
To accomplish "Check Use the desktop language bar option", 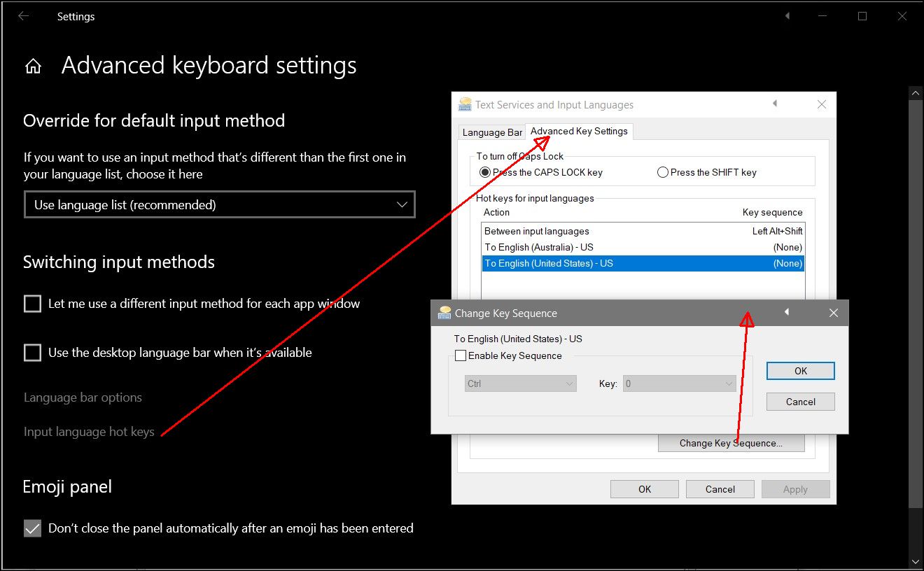I will pyautogui.click(x=32, y=352).
